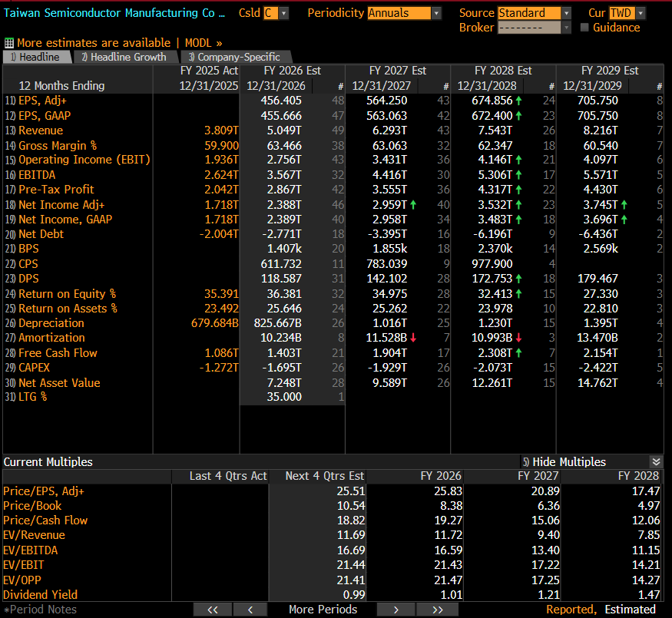Open the Csld dropdown arrow
This screenshot has height=618, width=672.
283,13
